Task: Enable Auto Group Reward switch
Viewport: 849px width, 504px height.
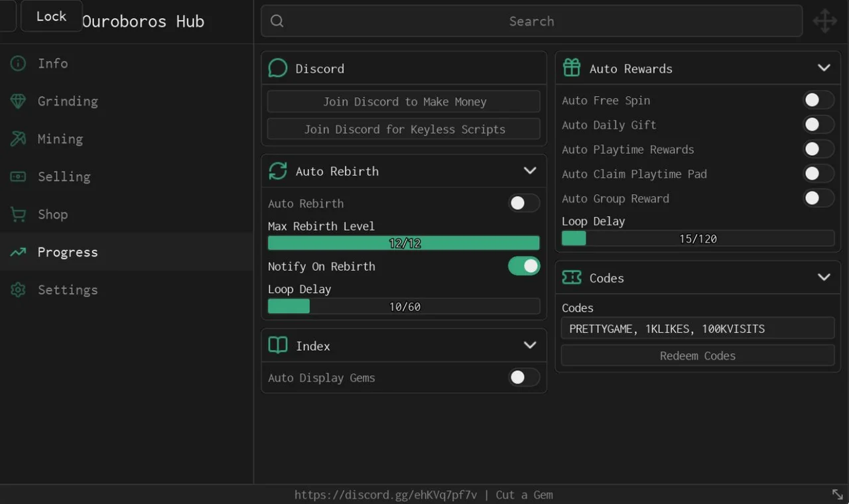Action: [818, 198]
